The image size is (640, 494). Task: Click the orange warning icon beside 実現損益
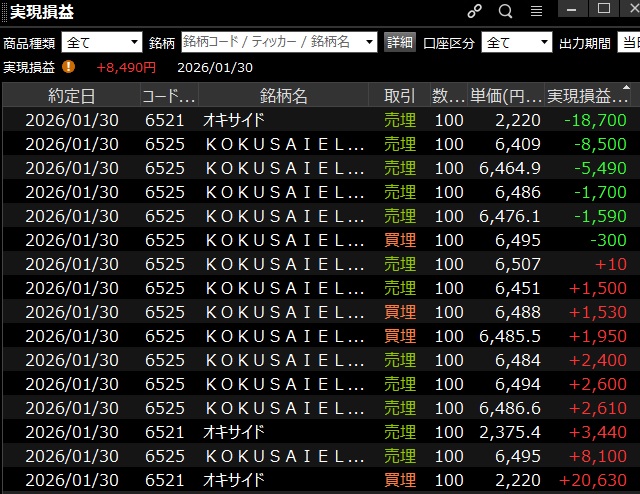point(69,67)
